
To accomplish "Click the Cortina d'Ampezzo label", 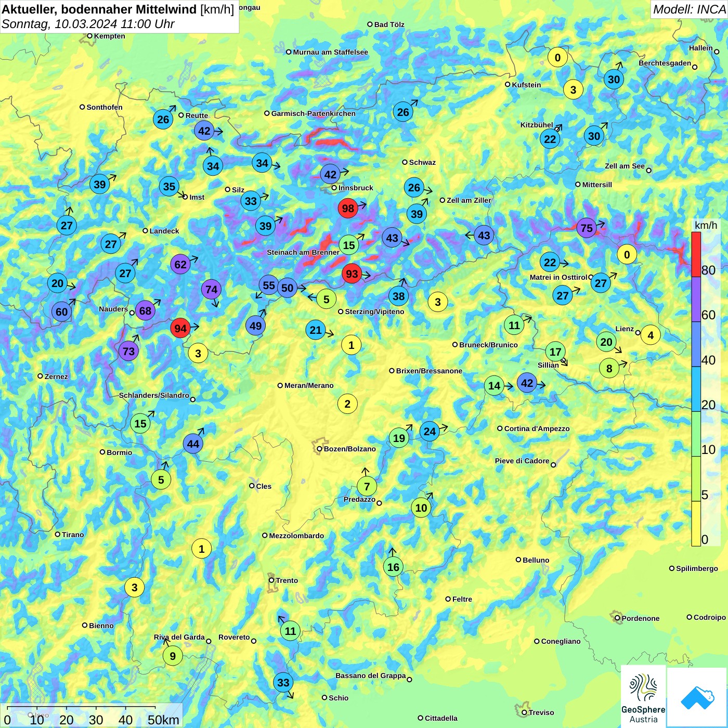I will pos(537,428).
